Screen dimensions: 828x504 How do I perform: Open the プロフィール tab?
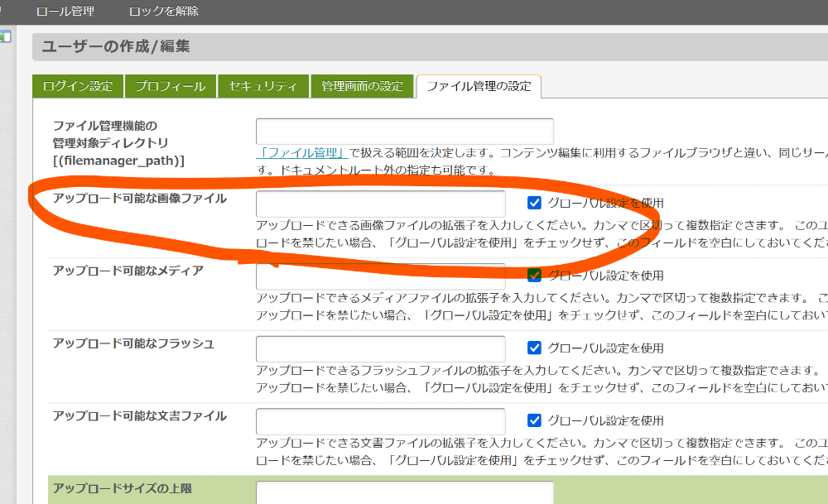click(171, 86)
